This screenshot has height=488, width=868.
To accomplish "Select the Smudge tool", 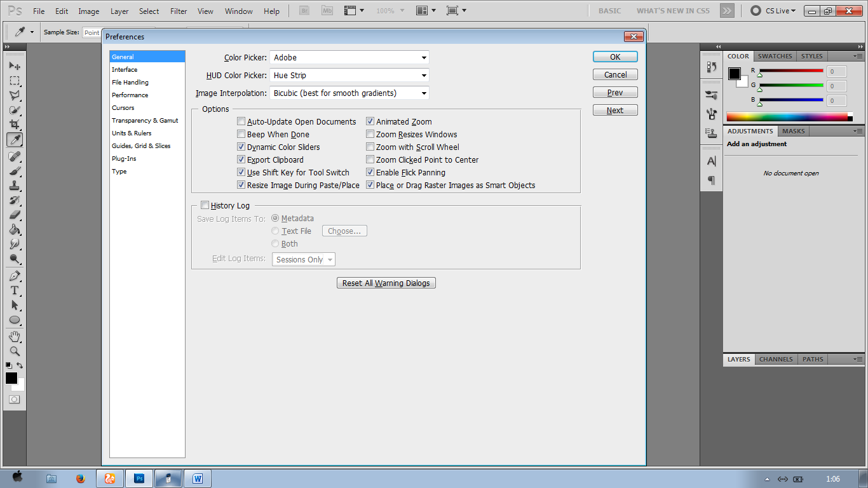I will (14, 244).
